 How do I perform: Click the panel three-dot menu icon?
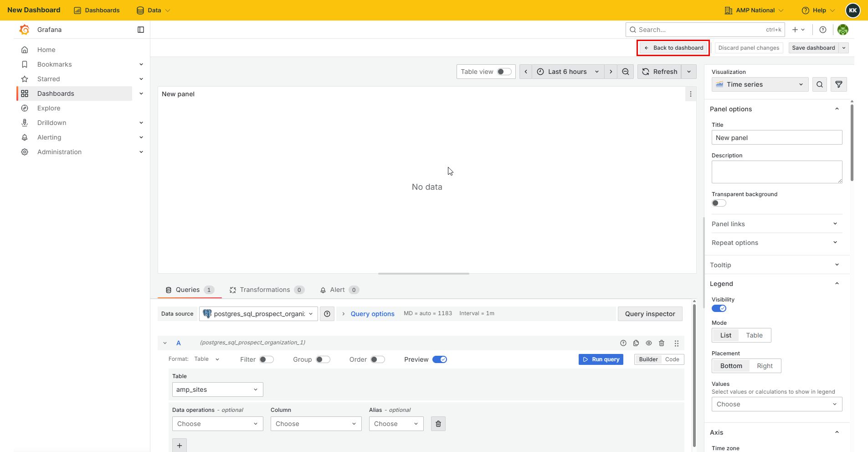click(x=691, y=94)
